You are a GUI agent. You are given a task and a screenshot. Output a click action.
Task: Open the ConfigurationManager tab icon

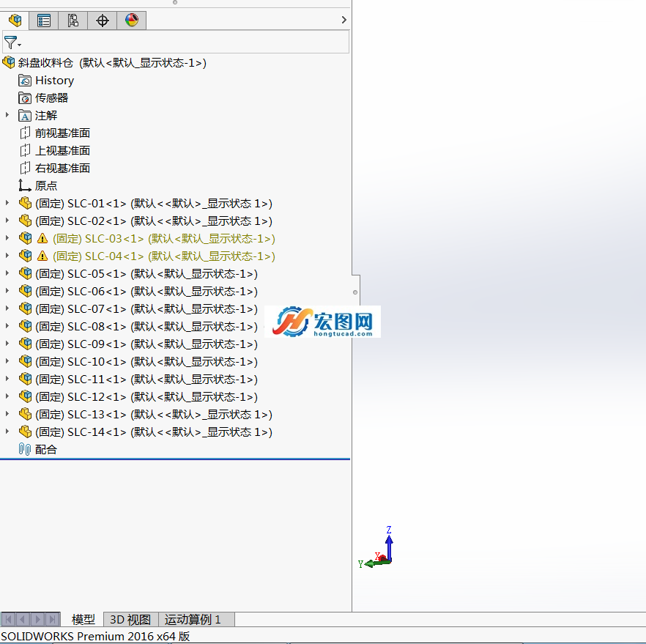(73, 21)
